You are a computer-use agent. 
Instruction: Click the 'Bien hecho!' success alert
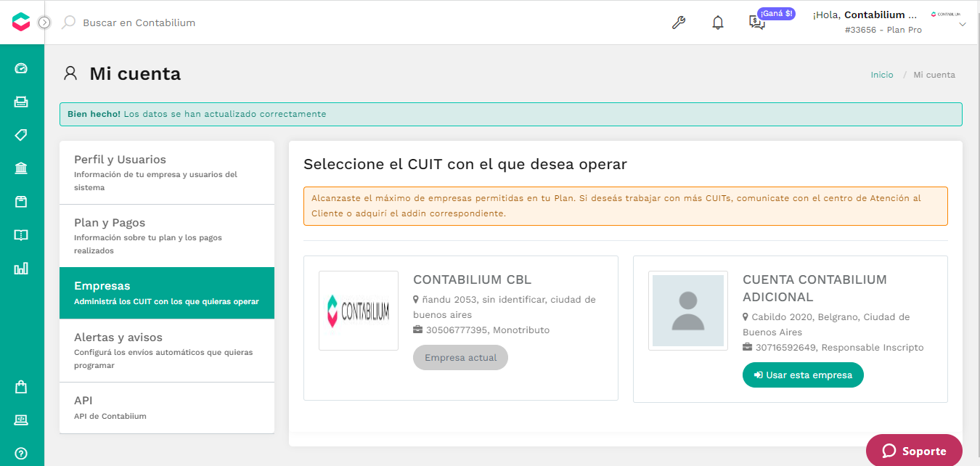click(x=511, y=114)
